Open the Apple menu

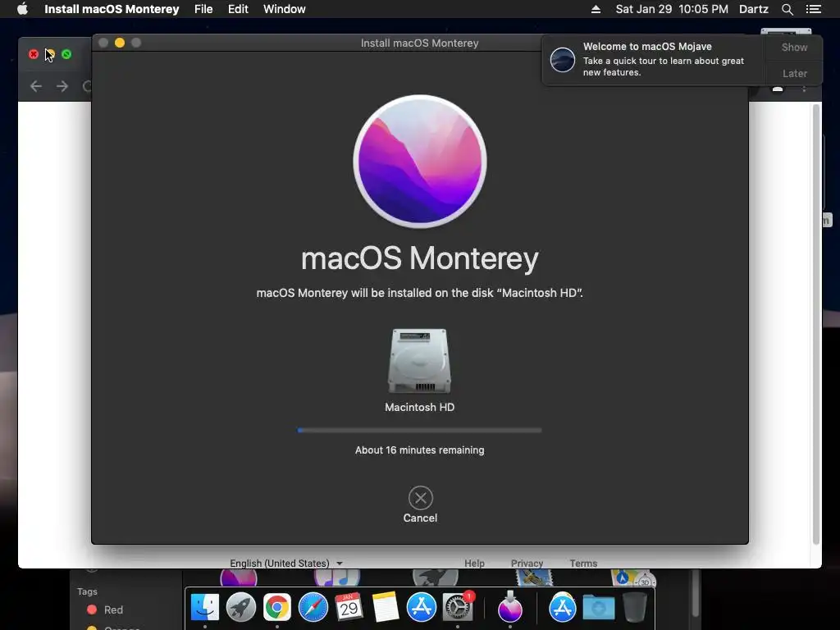point(22,9)
